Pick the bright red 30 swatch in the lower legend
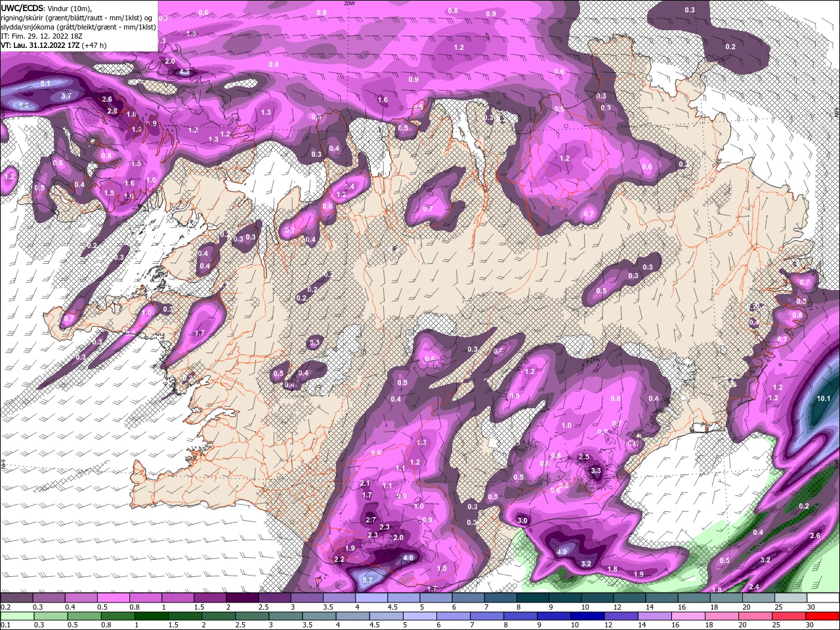Viewport: 840px width, 630px height. click(823, 616)
